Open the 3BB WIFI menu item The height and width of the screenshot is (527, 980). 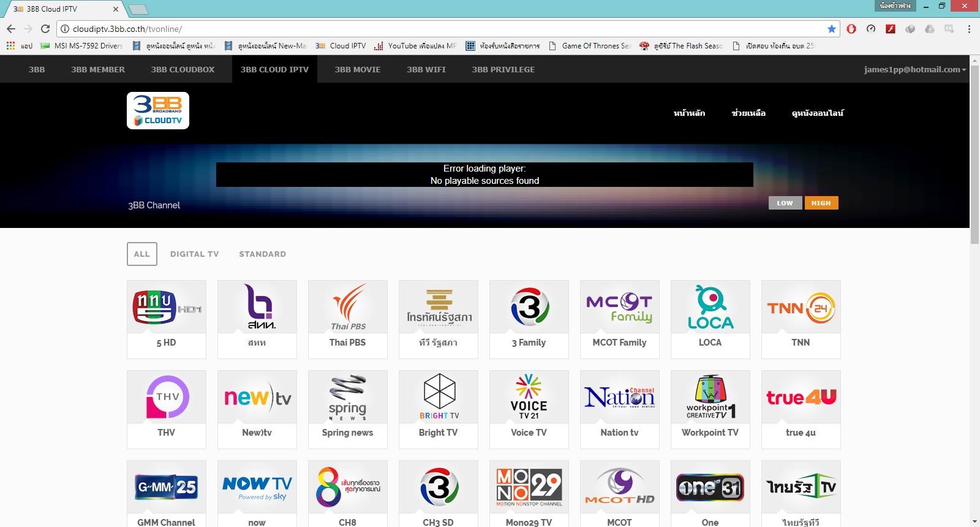[x=426, y=69]
